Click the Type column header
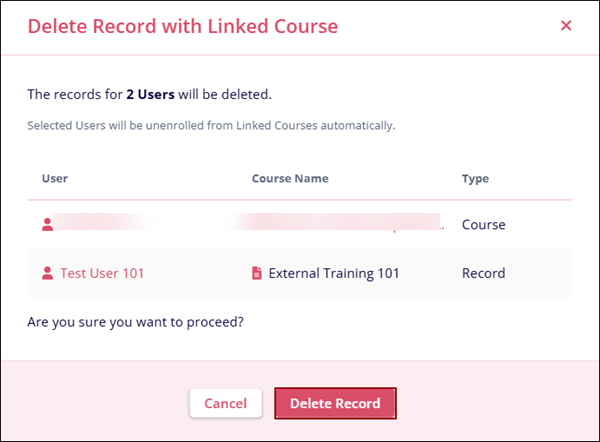 [x=475, y=179]
